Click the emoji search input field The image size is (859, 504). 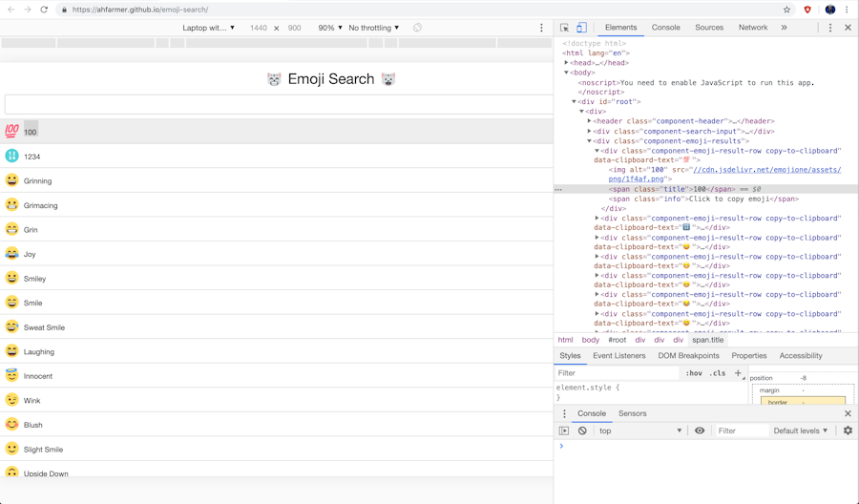pos(279,104)
